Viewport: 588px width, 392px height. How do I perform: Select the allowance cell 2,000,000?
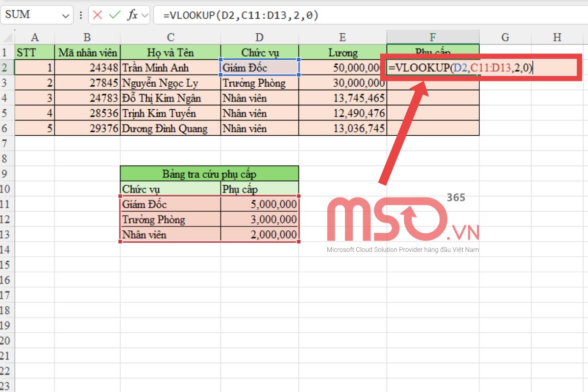pos(260,235)
